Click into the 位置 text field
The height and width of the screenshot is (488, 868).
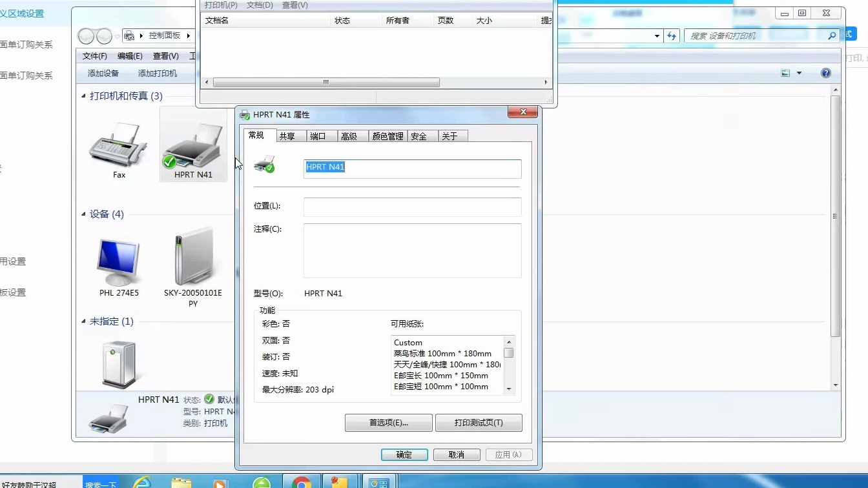(412, 207)
